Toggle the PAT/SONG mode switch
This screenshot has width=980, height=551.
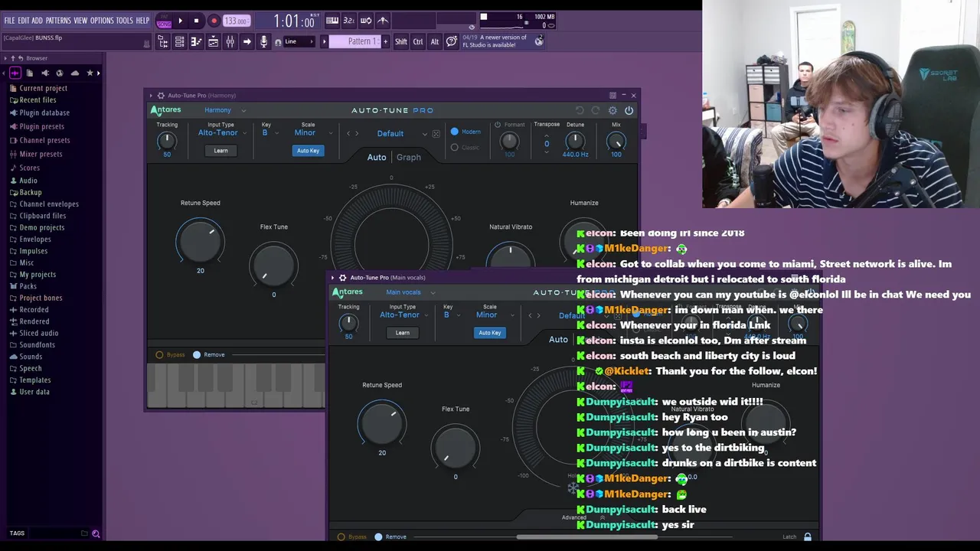click(164, 21)
